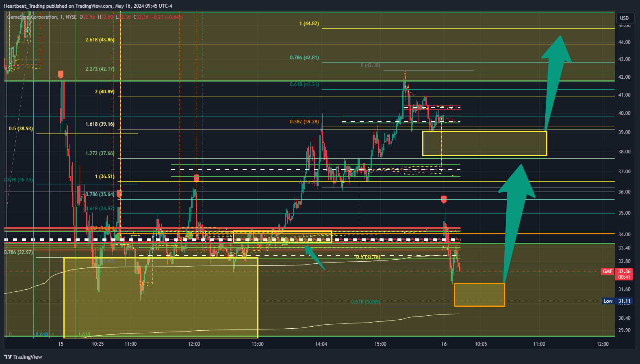This screenshot has height=364, width=640.
Task: Click 40.00 on the price axis
Action: (x=624, y=113)
